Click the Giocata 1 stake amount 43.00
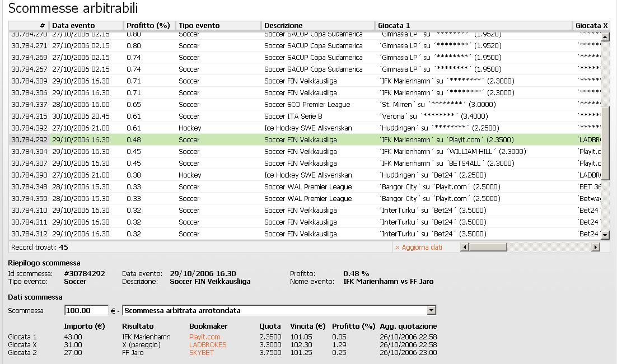 73,337
